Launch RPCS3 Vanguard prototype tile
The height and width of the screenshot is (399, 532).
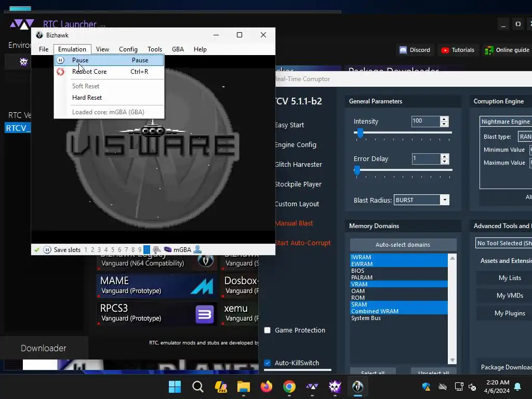[157, 313]
